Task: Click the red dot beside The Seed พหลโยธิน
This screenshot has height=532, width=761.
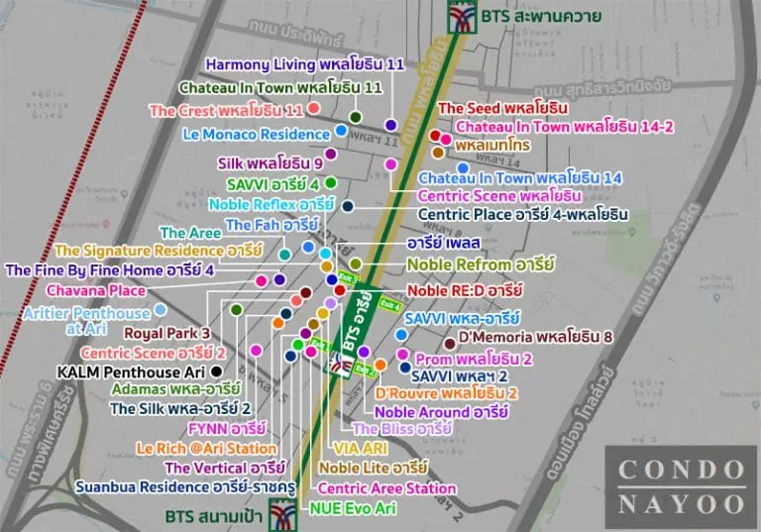Action: click(x=435, y=136)
